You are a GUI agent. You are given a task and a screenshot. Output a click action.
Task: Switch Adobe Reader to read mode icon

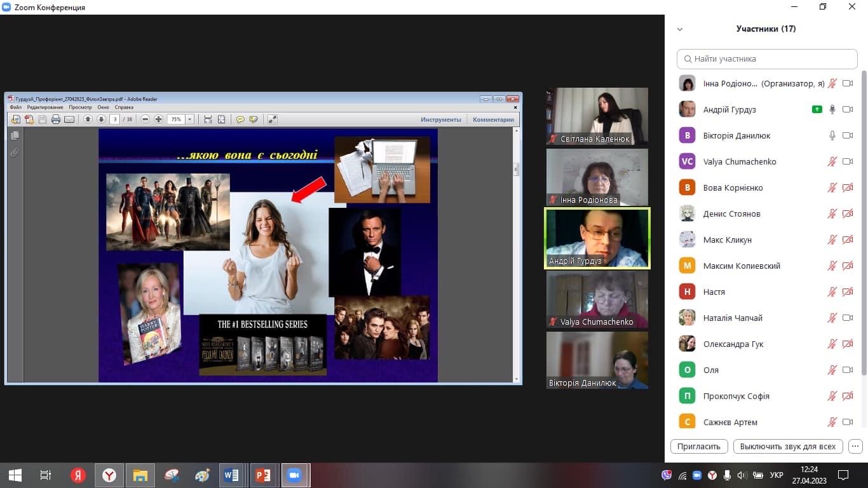[273, 119]
